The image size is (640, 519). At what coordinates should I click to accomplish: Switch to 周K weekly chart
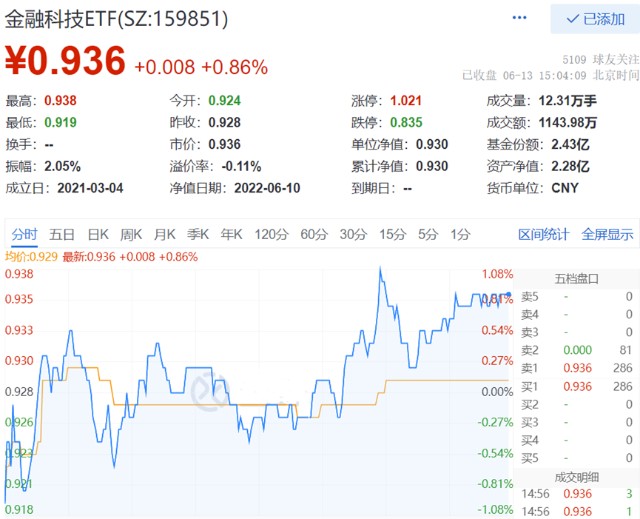(131, 235)
